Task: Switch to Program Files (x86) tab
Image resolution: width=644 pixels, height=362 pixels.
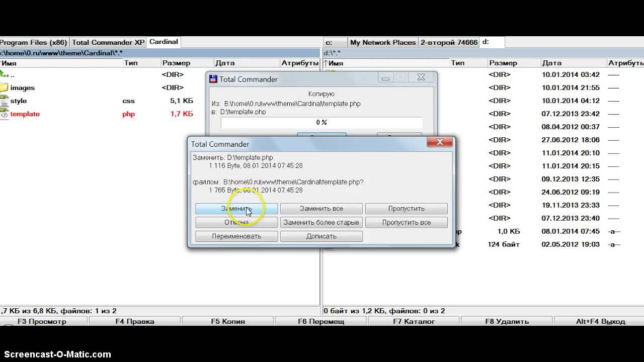Action: pos(34,42)
